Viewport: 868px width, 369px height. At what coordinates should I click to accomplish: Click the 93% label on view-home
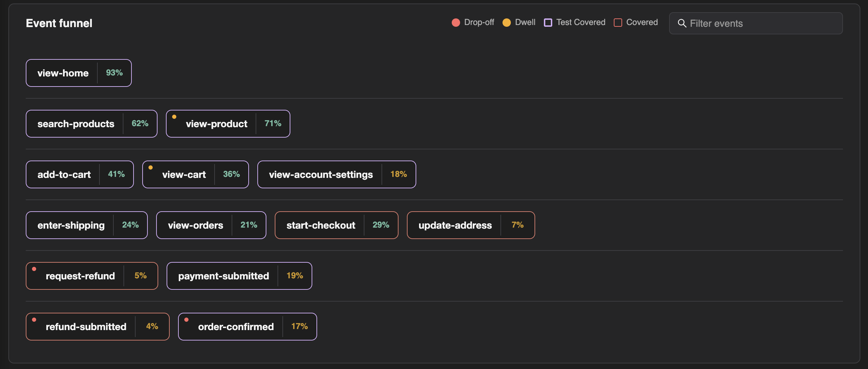tap(114, 73)
